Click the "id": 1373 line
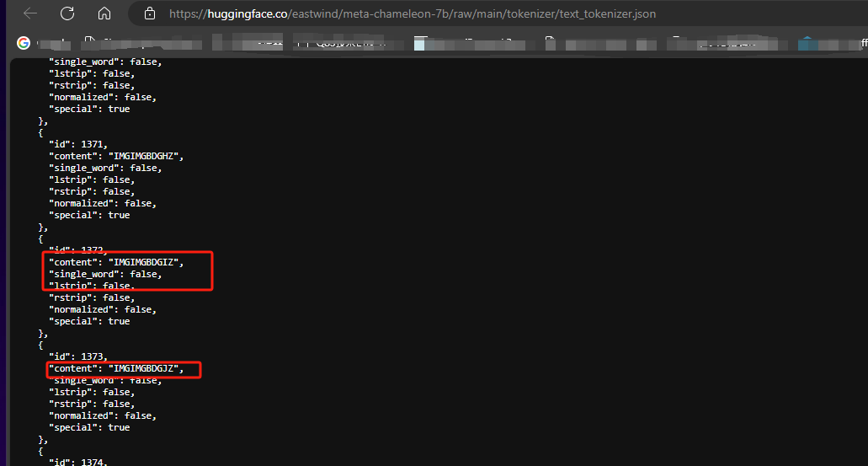868x466 pixels. [78, 356]
